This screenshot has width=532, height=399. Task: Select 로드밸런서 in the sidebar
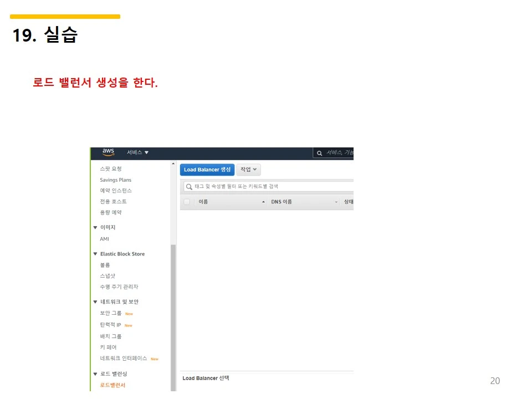(112, 385)
